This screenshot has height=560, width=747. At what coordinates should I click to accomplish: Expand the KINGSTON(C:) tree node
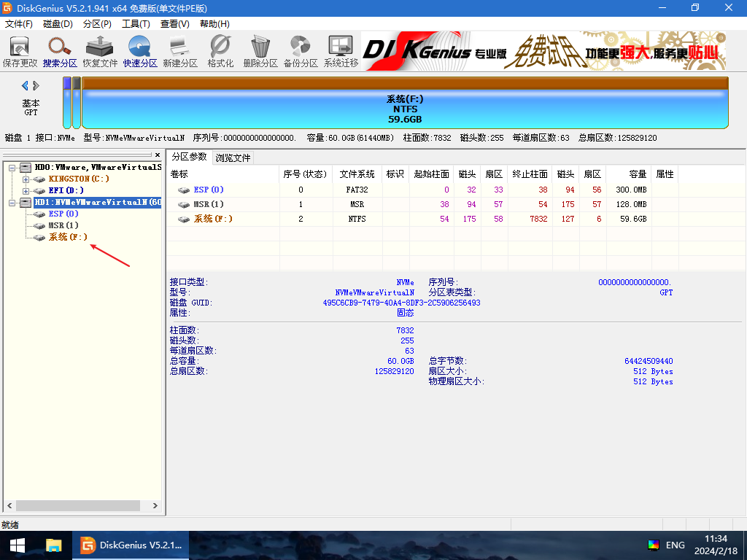[26, 179]
